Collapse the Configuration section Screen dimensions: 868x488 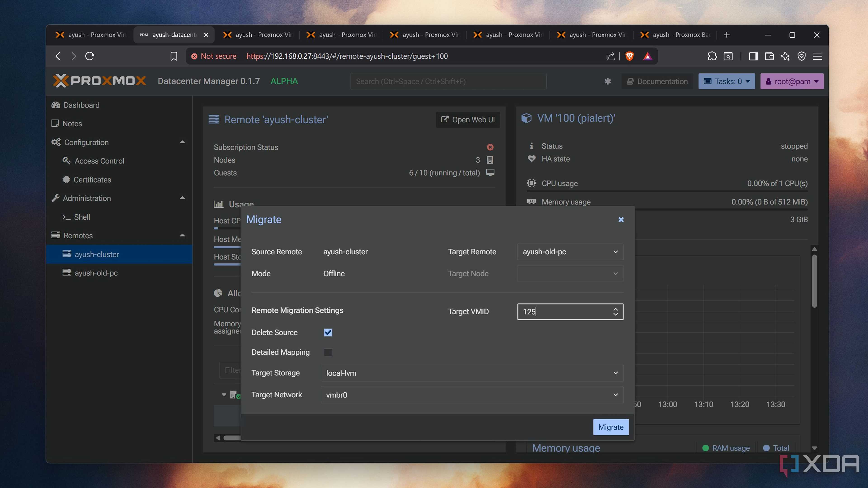[x=182, y=142]
